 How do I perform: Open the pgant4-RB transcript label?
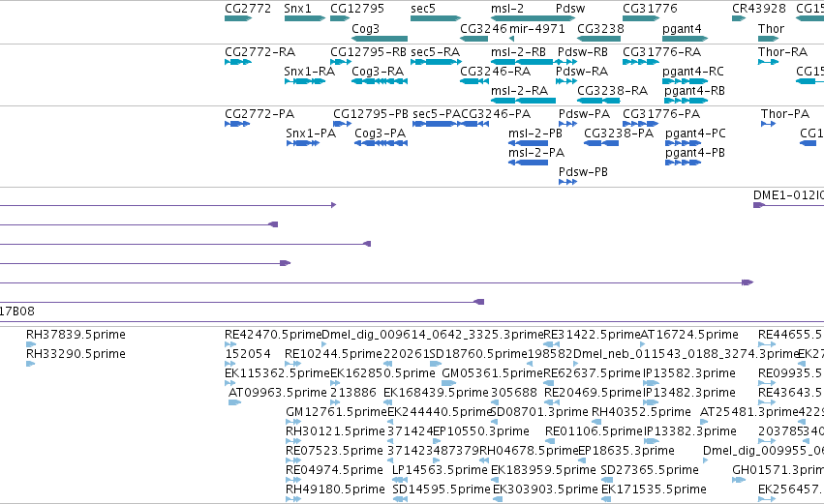[x=694, y=91]
